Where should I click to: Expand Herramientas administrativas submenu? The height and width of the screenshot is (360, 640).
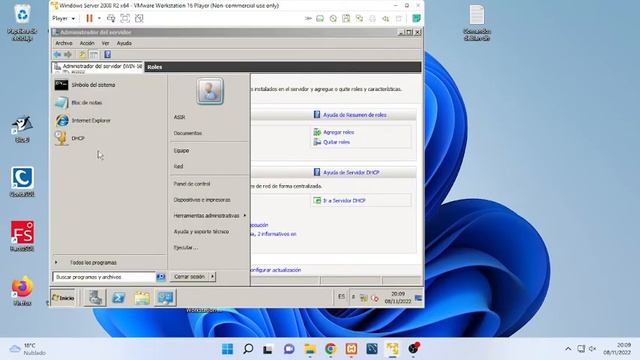point(209,216)
